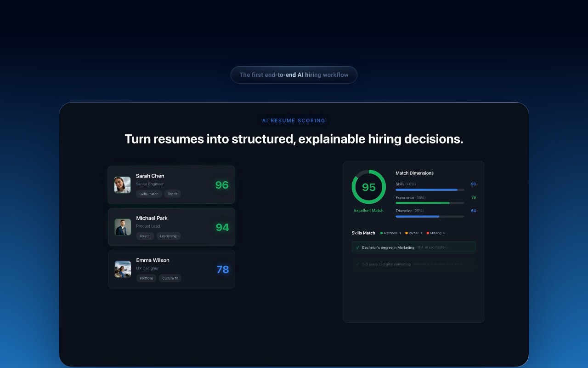Click Emma Wilson's score of 78
The height and width of the screenshot is (368, 588).
coord(223,270)
